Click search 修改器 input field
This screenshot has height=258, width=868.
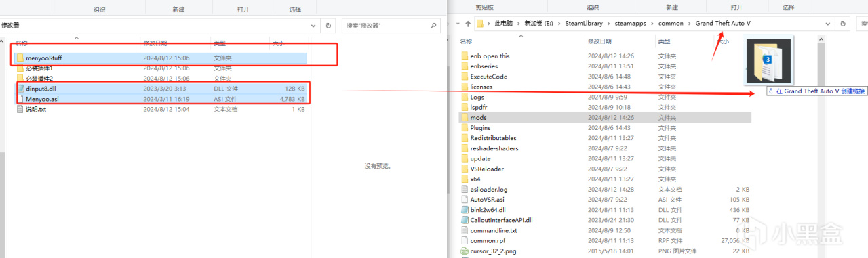(x=392, y=25)
